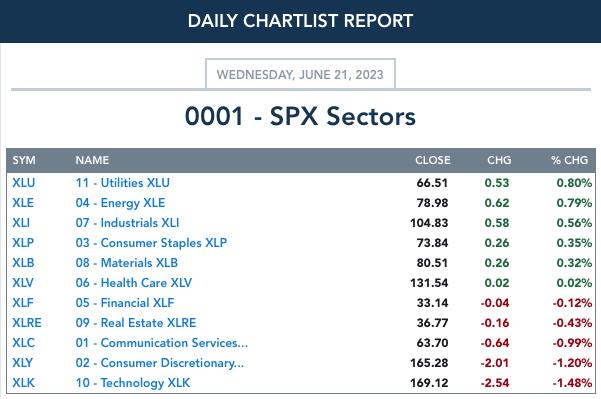Click the Wednesday, June 21, 2023 date box
Image resolution: width=601 pixels, height=399 pixels.
tap(300, 74)
